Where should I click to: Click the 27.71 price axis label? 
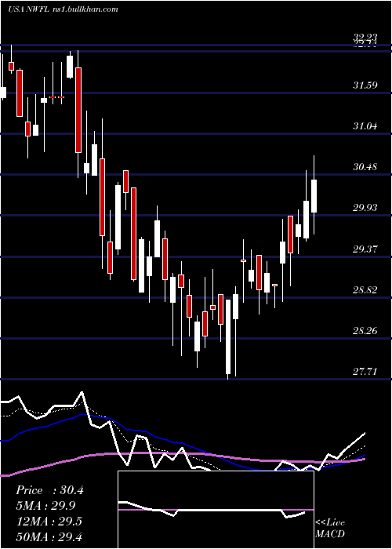(365, 371)
